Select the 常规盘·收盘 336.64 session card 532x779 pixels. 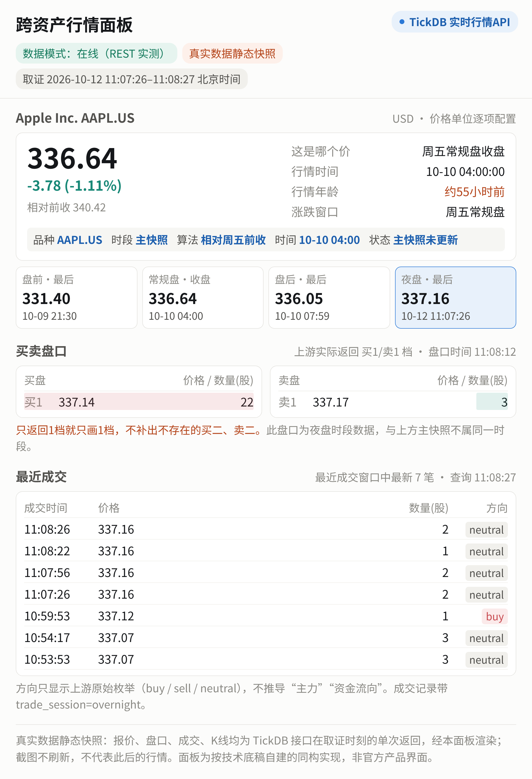tap(203, 297)
